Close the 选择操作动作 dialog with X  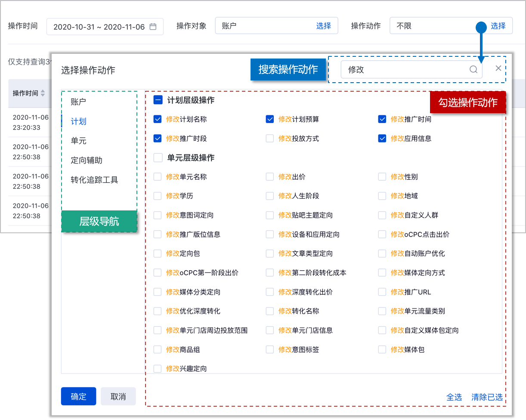498,68
